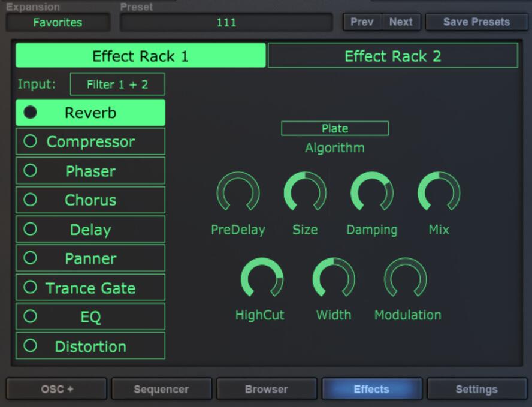Click the Input: label text

point(37,84)
